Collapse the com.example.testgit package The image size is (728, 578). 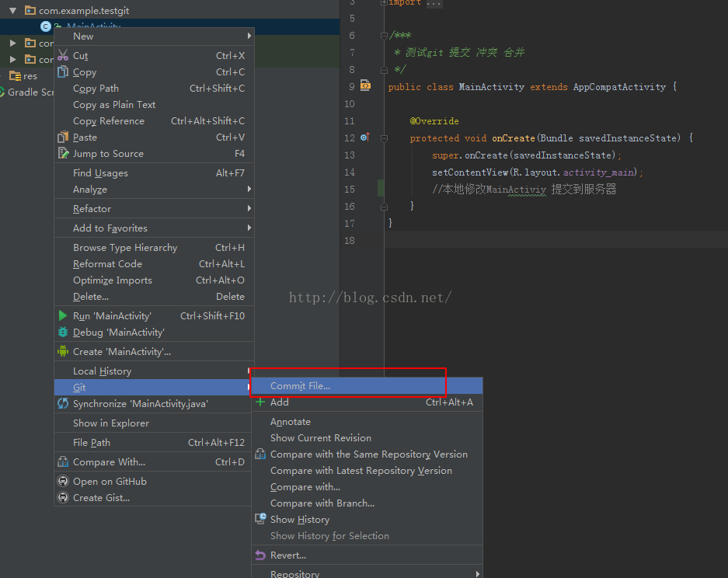(x=13, y=11)
